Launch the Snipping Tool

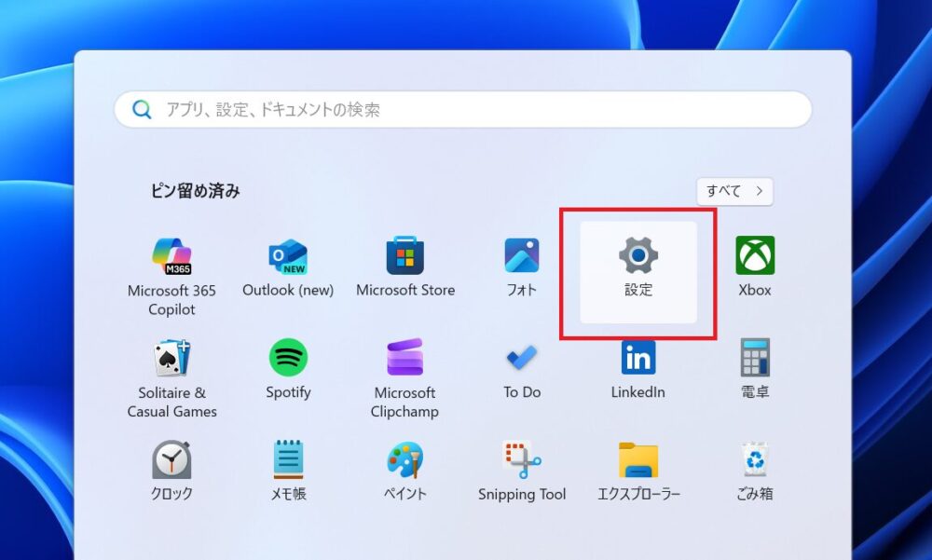pos(522,461)
